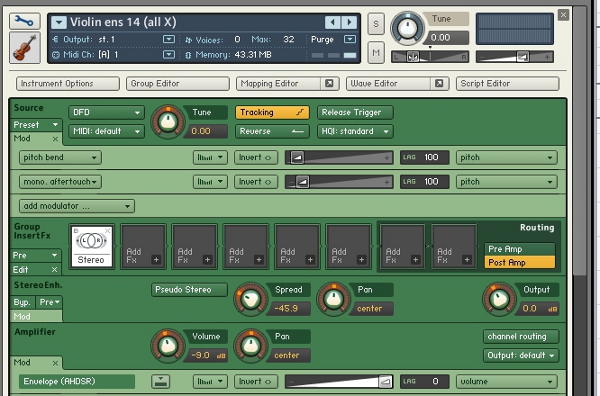Click the header Tune knob
Image resolution: width=600 pixels, height=396 pixels.
tap(407, 28)
